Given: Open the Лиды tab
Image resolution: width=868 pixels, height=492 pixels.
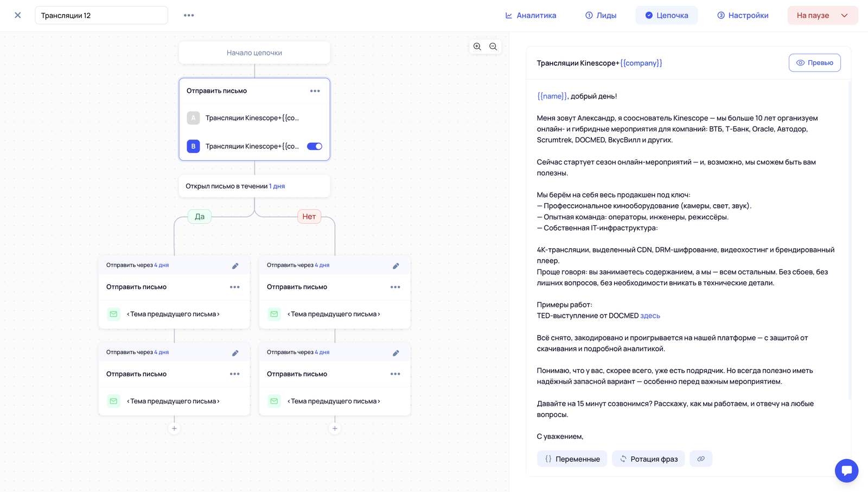Looking at the screenshot, I should 601,15.
